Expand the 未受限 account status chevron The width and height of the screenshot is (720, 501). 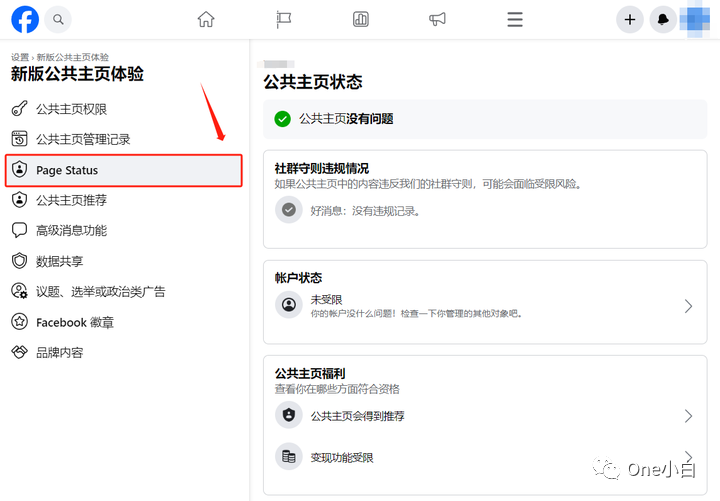click(x=688, y=306)
